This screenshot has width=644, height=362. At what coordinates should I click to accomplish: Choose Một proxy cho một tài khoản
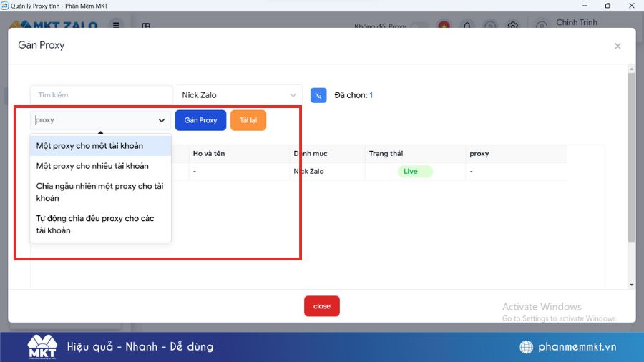click(x=100, y=146)
